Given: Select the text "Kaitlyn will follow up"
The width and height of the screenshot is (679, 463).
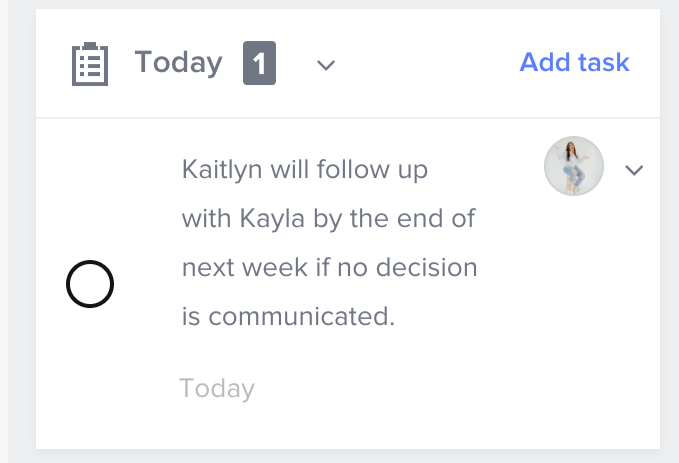Looking at the screenshot, I should (x=304, y=170).
